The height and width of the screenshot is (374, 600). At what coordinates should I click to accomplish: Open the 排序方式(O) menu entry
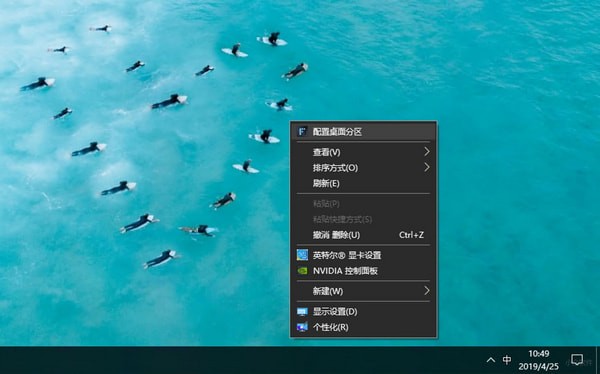click(x=363, y=168)
